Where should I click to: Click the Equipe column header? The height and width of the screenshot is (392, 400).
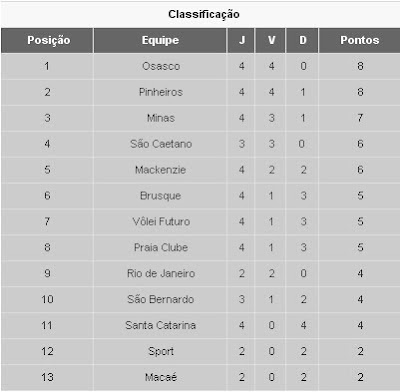pyautogui.click(x=160, y=40)
